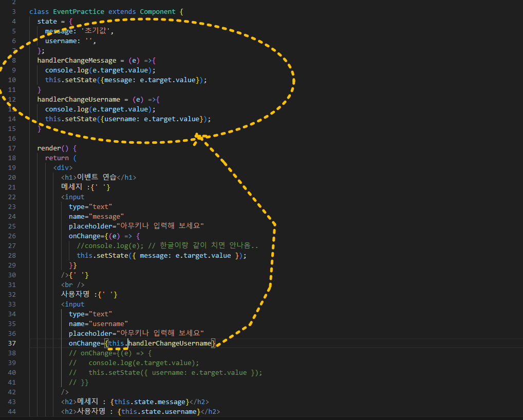523x420 pixels.
Task: Click onChange={(e) => { on line 26
Action: pos(104,236)
